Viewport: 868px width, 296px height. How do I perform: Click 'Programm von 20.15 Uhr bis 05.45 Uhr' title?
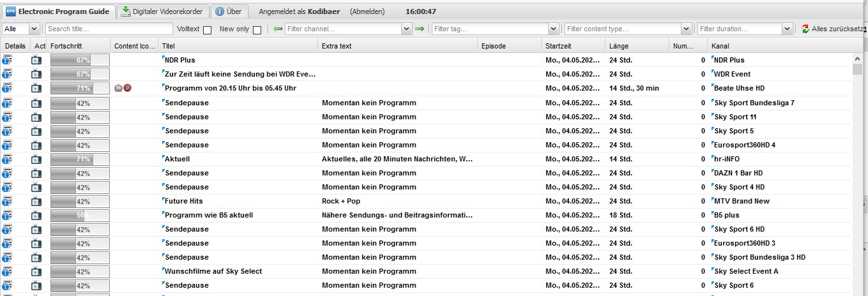tap(231, 89)
